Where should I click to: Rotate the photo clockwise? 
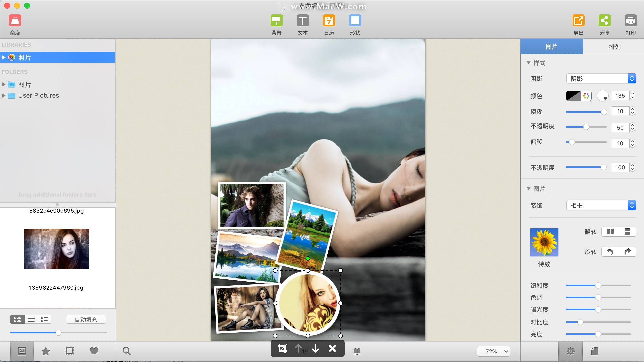(x=627, y=252)
